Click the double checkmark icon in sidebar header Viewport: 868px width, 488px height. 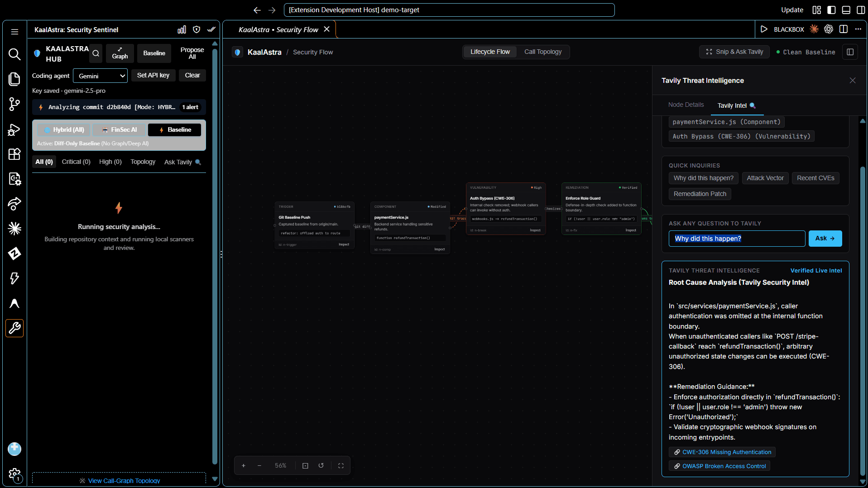(x=211, y=29)
